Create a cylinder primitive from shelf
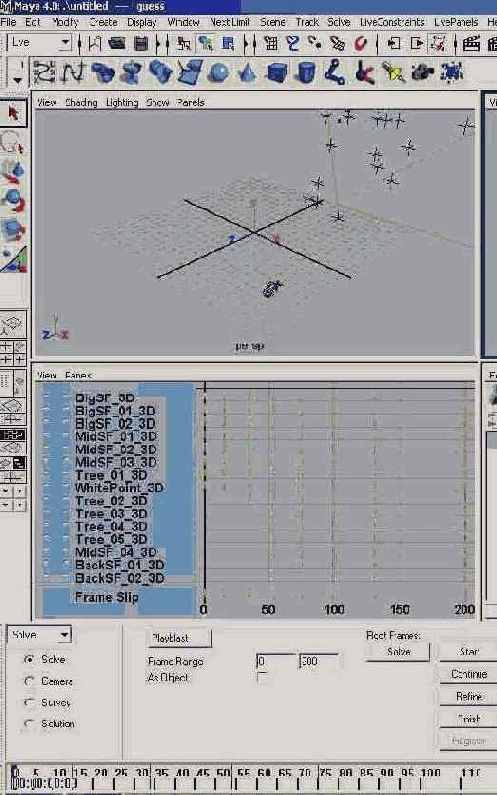Screen dimensions: 497x795 click(x=306, y=72)
